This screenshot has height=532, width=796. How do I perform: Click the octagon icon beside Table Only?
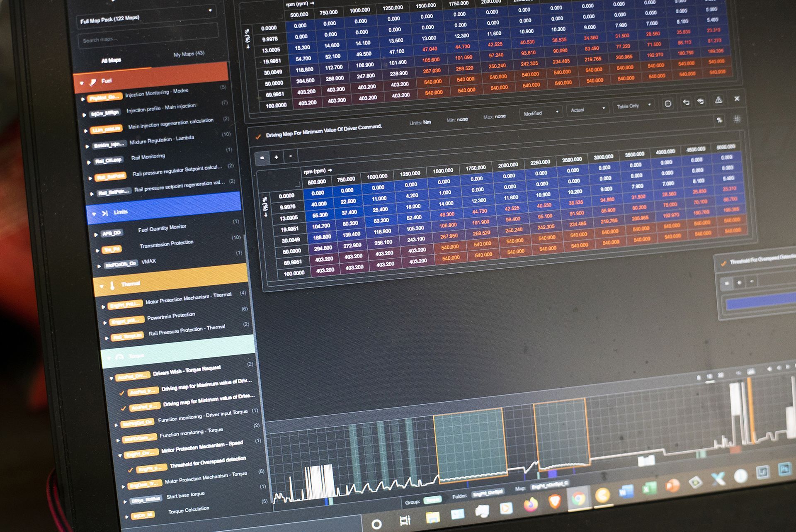coord(668,104)
